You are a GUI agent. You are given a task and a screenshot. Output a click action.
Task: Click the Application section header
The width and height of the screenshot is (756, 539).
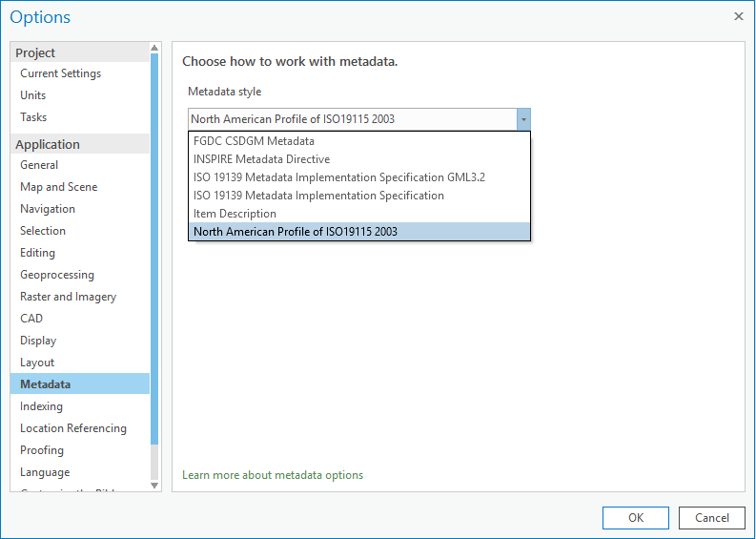80,144
